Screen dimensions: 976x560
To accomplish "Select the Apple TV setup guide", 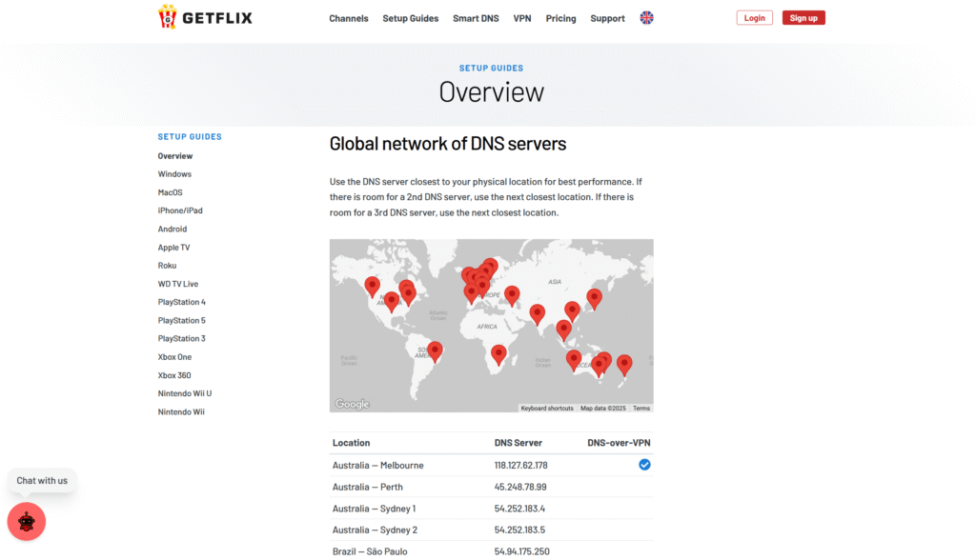I will click(x=173, y=248).
